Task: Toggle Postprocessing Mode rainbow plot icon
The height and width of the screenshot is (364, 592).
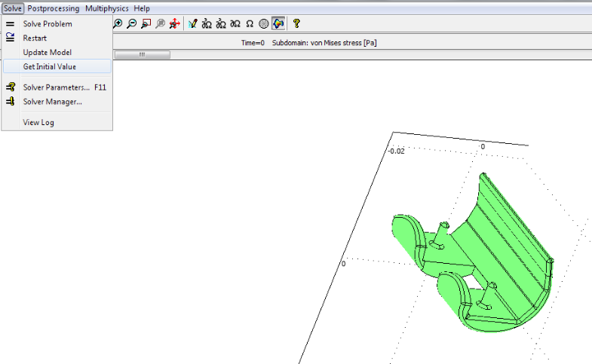Action: (278, 24)
